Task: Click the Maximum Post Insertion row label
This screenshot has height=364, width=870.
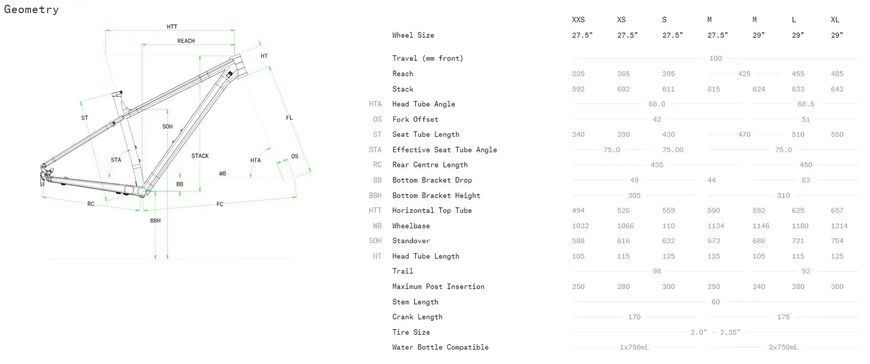Action: click(x=438, y=286)
